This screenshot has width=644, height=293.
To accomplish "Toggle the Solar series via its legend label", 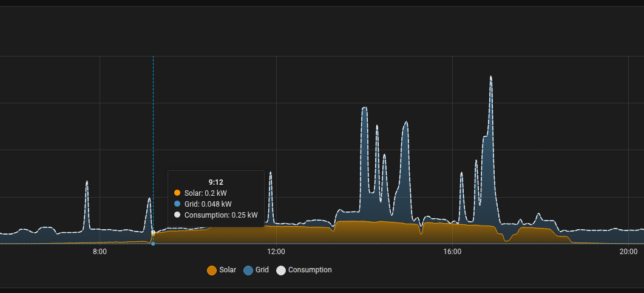I will pos(228,270).
